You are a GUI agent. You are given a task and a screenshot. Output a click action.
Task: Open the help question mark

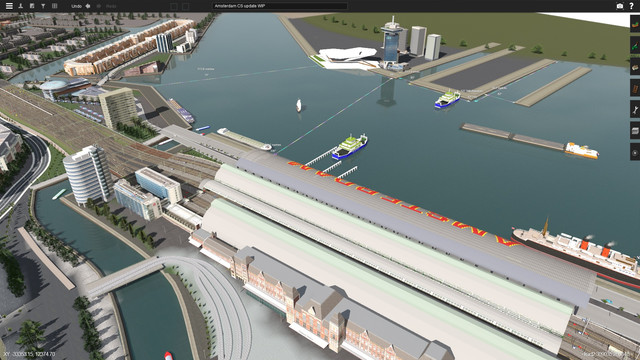click(x=631, y=6)
